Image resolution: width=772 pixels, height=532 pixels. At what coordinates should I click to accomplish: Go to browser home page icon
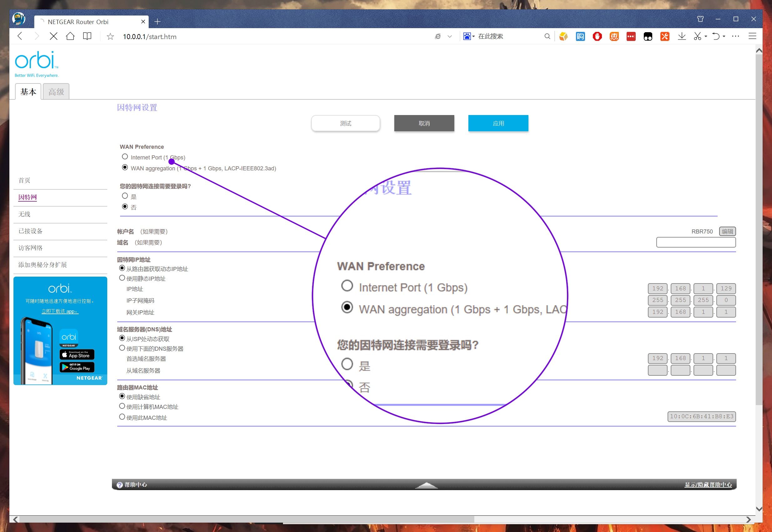tap(70, 36)
